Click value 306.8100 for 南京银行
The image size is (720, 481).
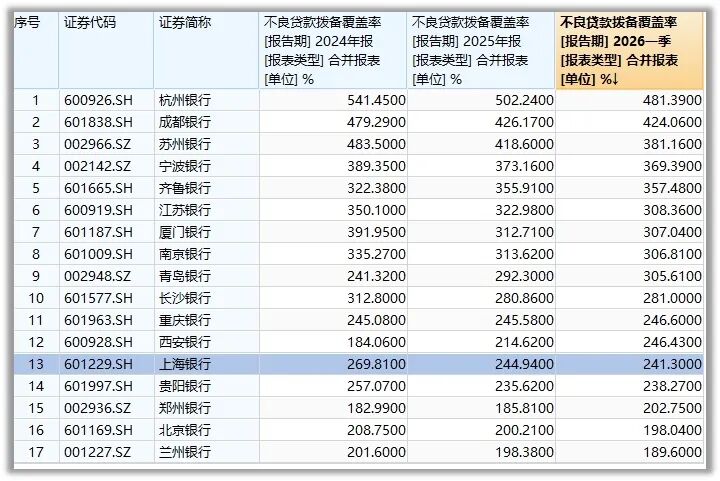tap(672, 254)
